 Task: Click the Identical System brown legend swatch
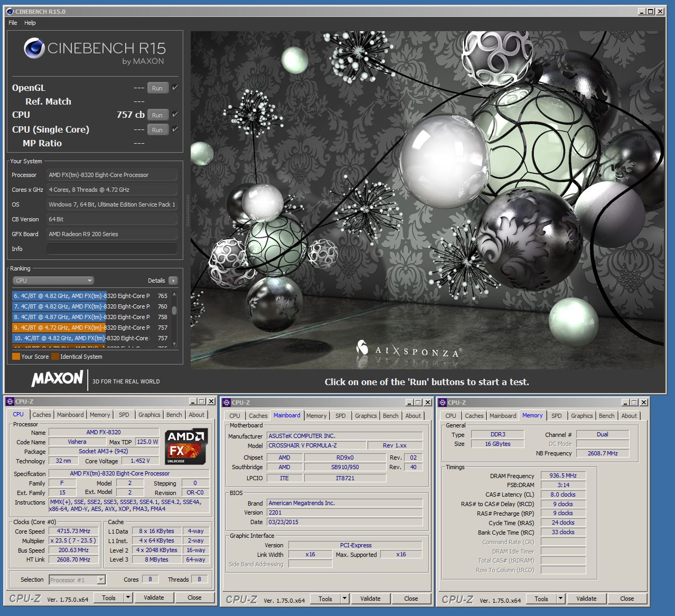click(x=55, y=357)
